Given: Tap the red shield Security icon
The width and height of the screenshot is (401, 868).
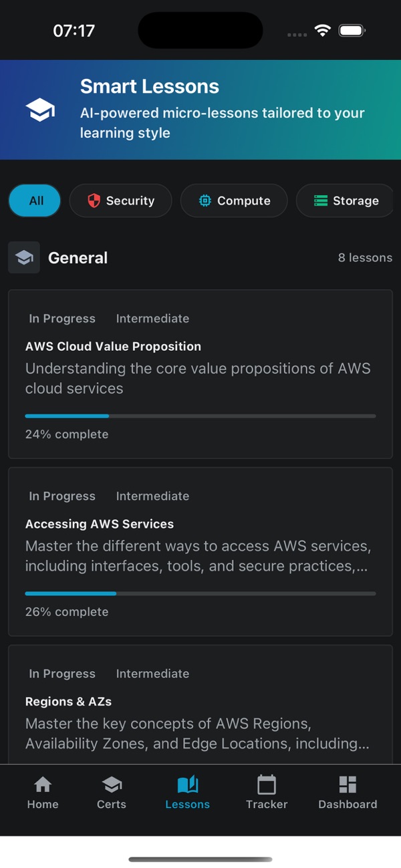Looking at the screenshot, I should click(94, 200).
